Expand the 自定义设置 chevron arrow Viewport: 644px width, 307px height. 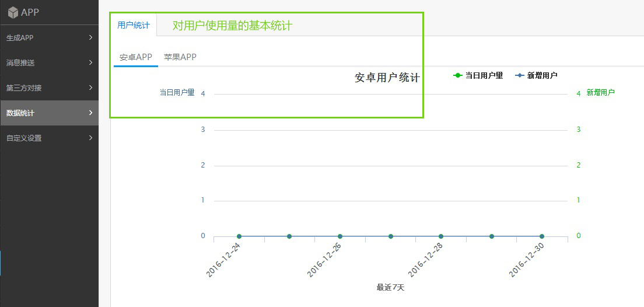pos(90,138)
